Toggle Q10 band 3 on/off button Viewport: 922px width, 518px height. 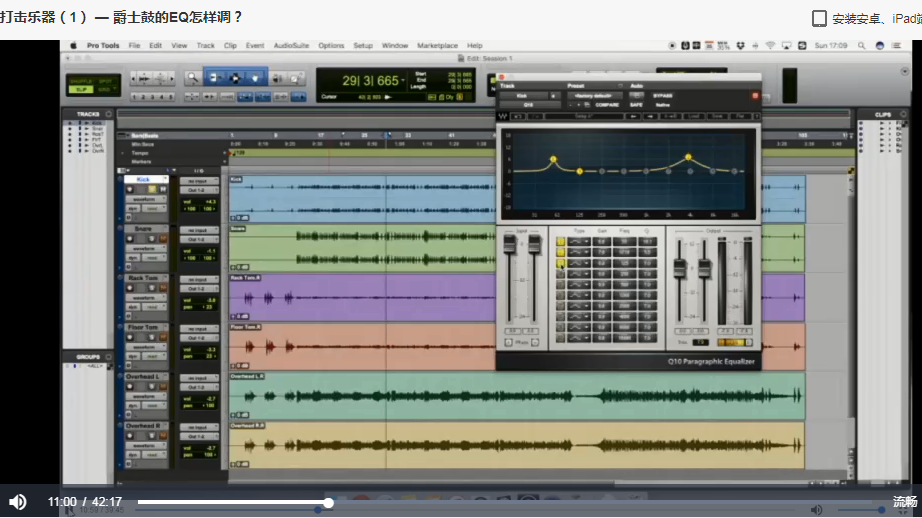tap(560, 263)
